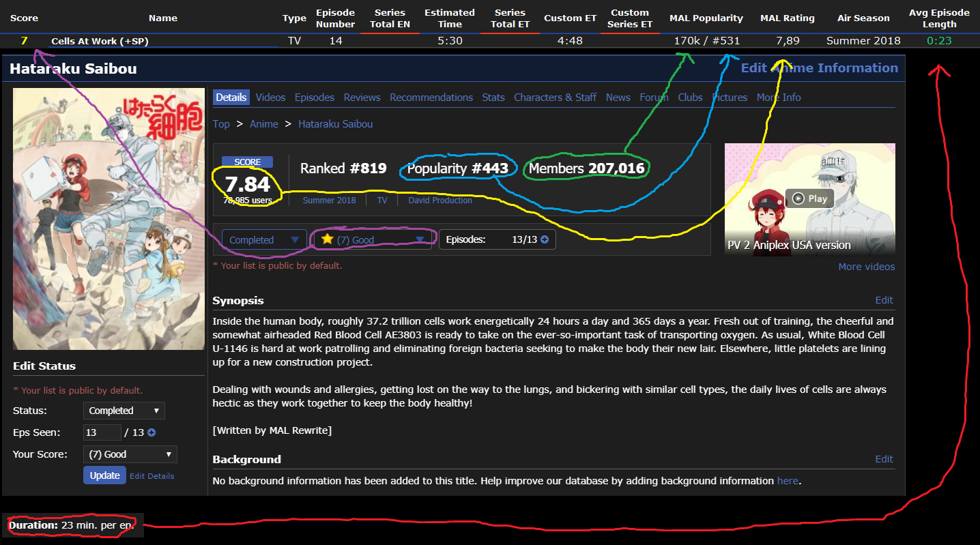Click the MAL Popularity column header
The height and width of the screenshot is (545, 980).
(706, 18)
